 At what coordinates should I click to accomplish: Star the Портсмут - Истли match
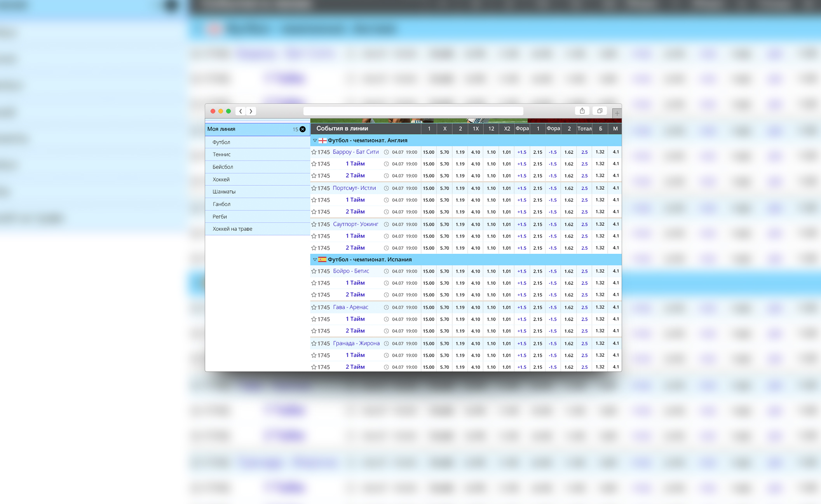(x=314, y=188)
